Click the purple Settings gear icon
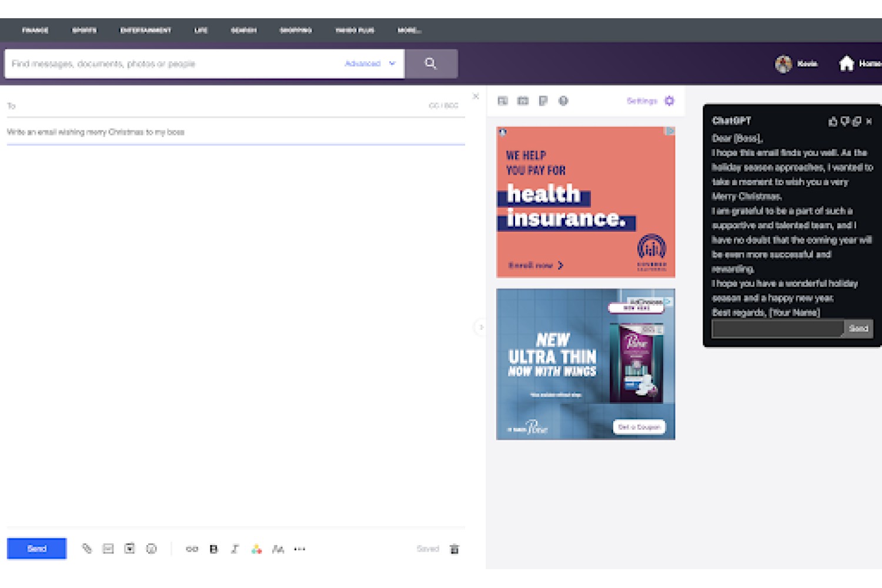 tap(669, 101)
